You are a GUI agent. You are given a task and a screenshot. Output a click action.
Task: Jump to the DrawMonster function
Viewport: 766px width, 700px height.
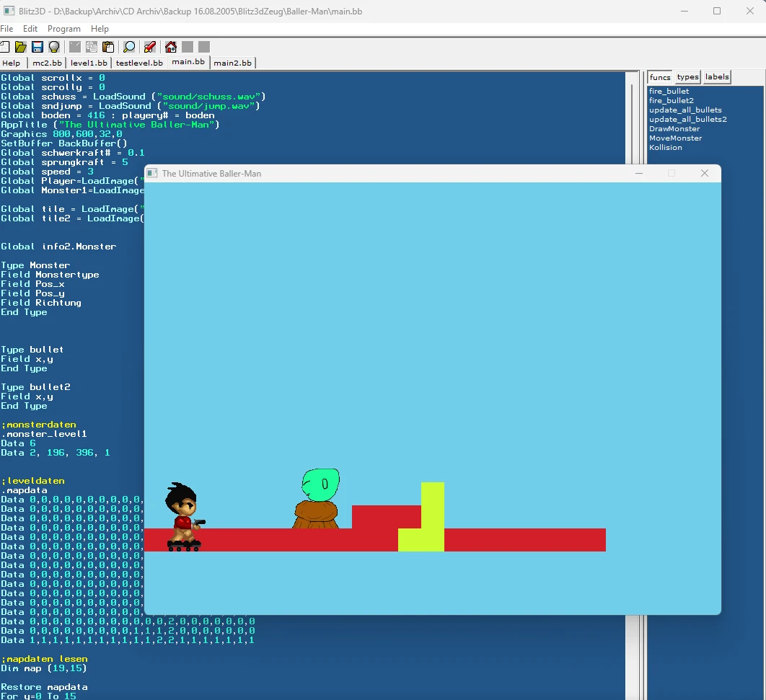(674, 129)
